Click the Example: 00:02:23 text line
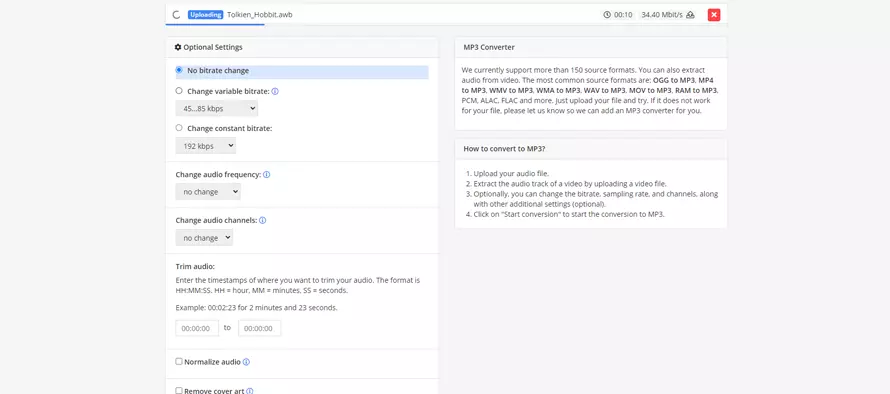This screenshot has height=394, width=890. point(257,308)
